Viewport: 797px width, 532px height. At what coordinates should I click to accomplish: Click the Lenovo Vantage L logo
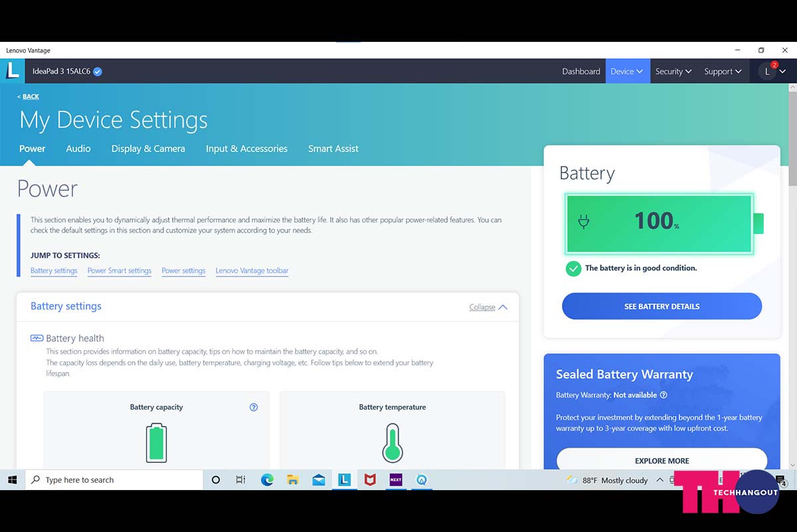click(13, 70)
